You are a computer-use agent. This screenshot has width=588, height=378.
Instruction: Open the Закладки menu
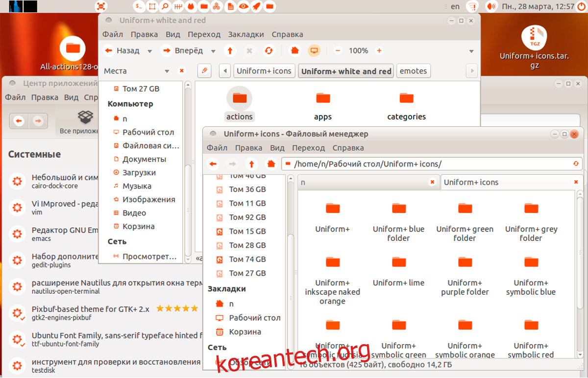246,34
